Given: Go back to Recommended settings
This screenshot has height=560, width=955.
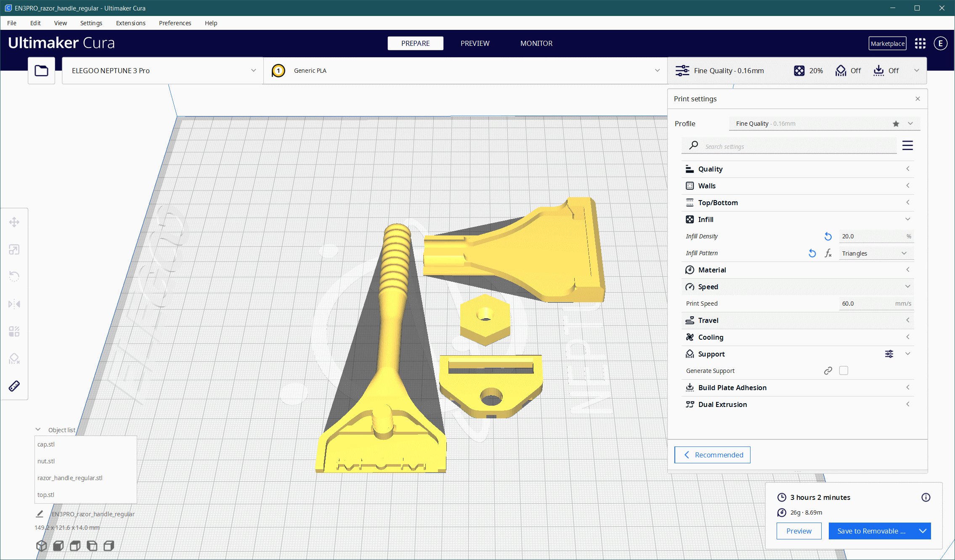Looking at the screenshot, I should tap(712, 455).
